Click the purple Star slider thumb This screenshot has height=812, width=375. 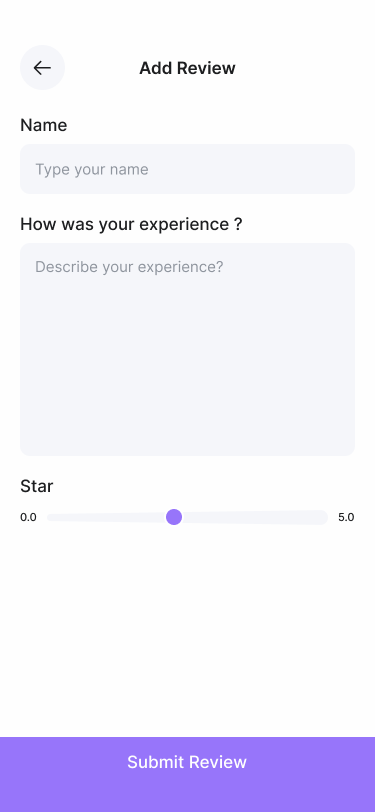coord(174,517)
